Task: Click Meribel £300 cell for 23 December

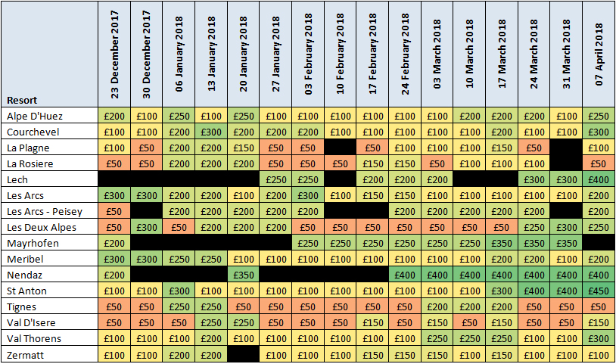Action: tap(114, 259)
